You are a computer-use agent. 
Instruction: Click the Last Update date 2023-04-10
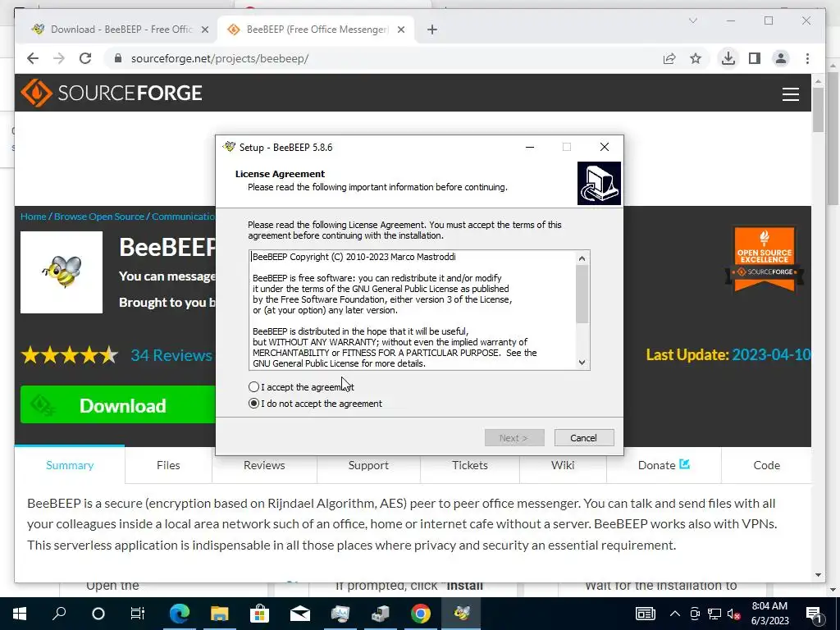coord(771,354)
